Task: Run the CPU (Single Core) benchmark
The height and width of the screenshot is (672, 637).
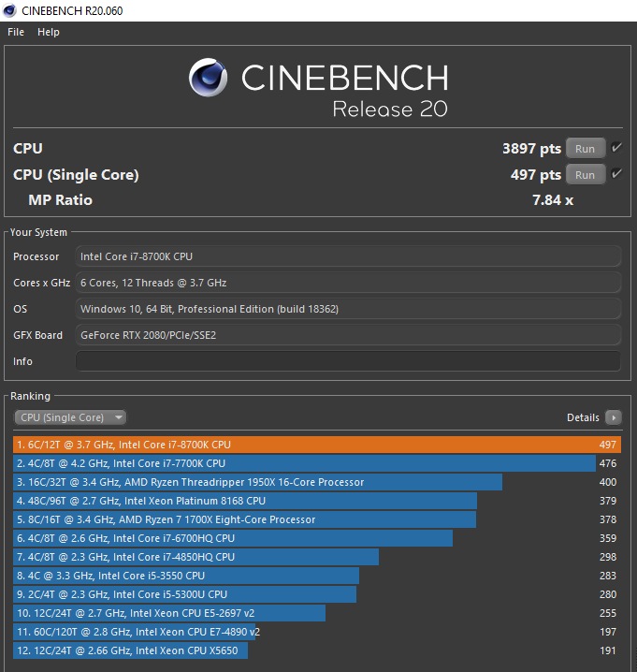Action: pyautogui.click(x=586, y=175)
